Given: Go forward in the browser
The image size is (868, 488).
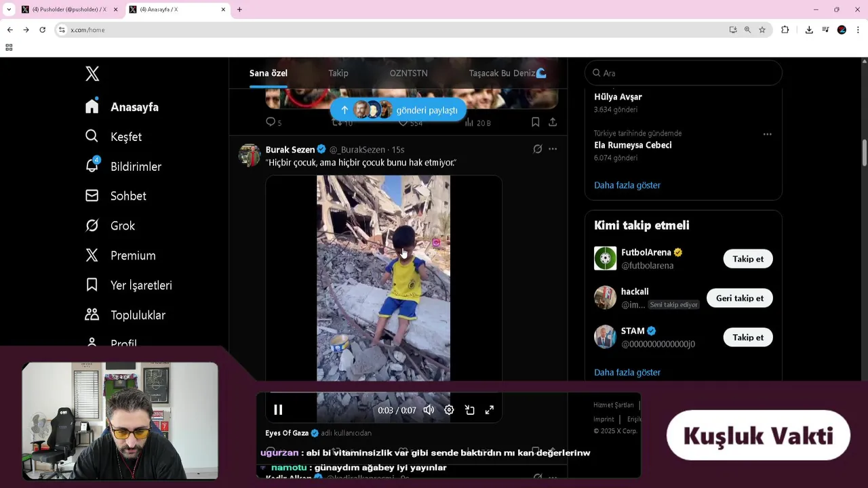Looking at the screenshot, I should (x=26, y=30).
